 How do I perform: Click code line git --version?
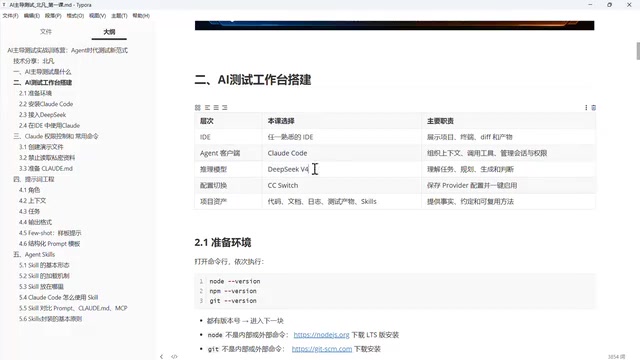pos(233,301)
